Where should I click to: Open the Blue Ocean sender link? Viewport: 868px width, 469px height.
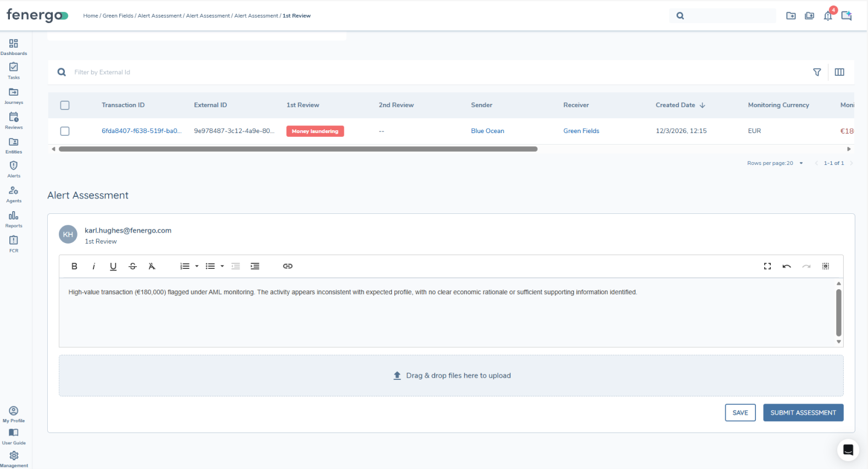pyautogui.click(x=487, y=131)
